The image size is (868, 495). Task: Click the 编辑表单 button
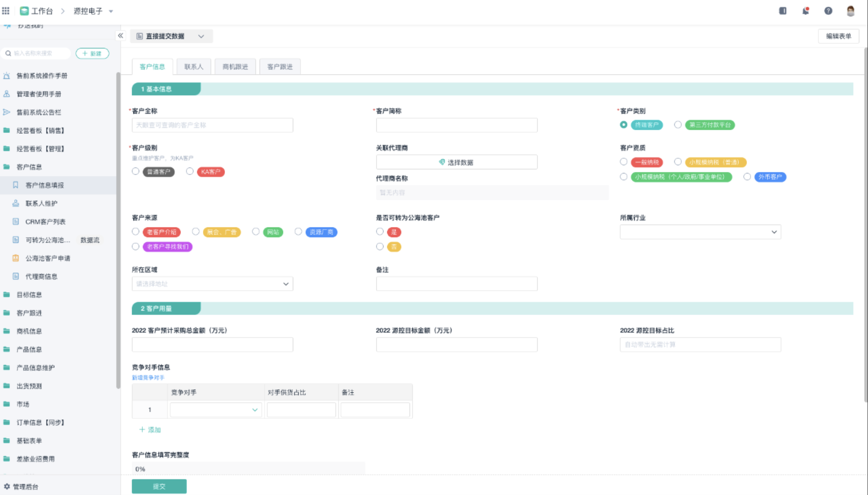click(x=838, y=36)
